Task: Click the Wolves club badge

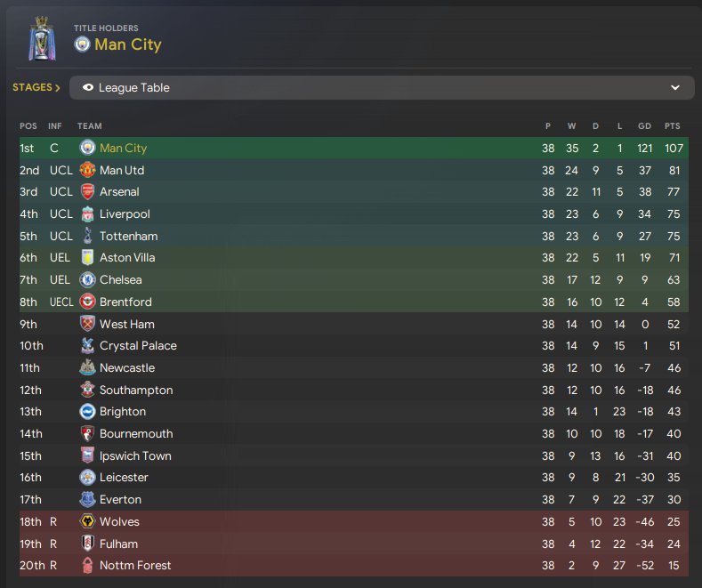Action: click(87, 522)
